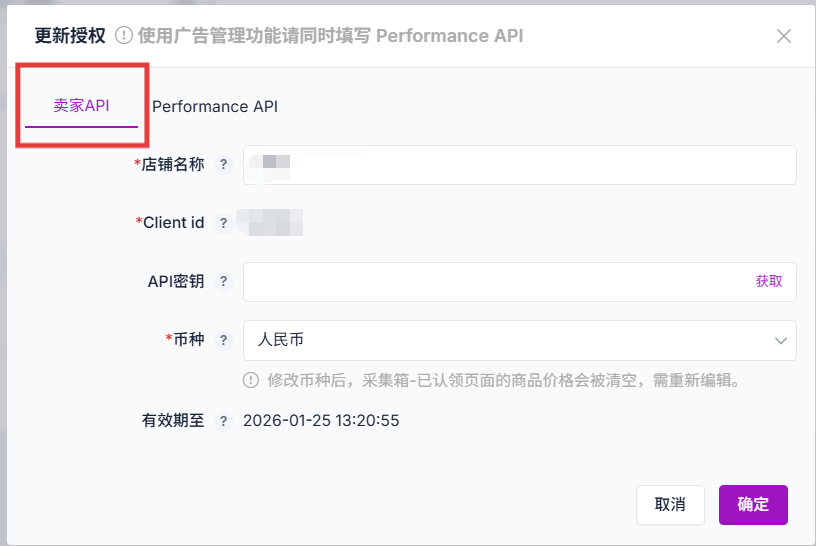Screen dimensions: 816x546
Task: Click the info icon beside 更新授权 title
Action: [x=124, y=36]
